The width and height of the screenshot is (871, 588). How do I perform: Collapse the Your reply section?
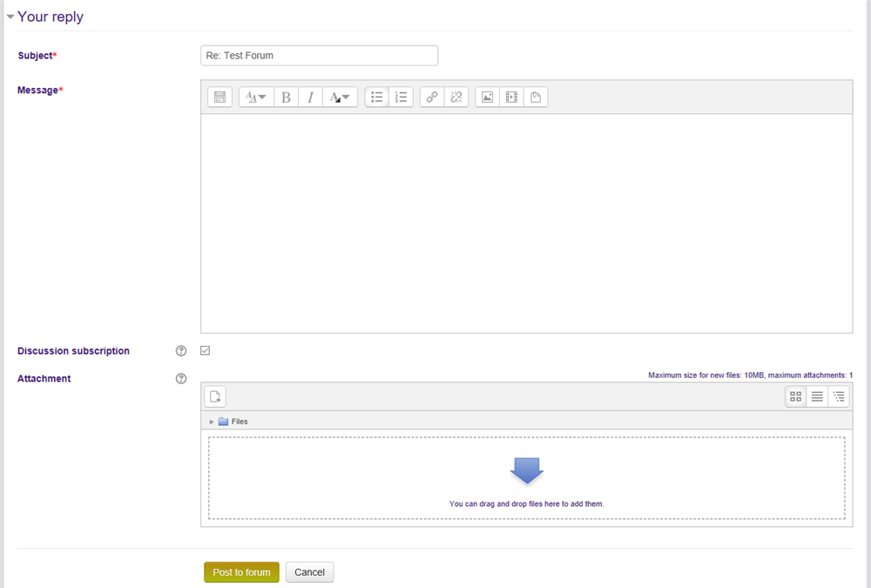10,17
